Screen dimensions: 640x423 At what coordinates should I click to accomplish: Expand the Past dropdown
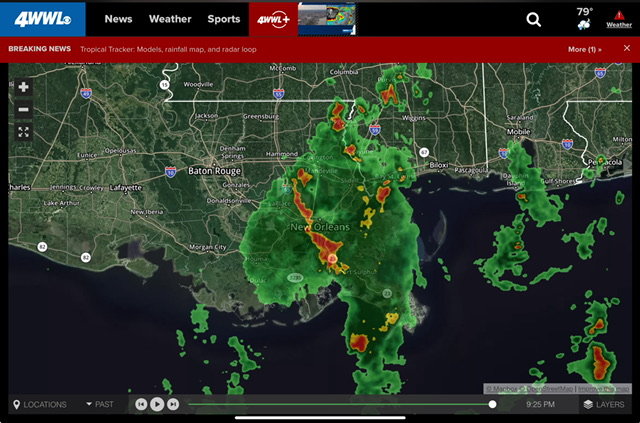[x=100, y=404]
